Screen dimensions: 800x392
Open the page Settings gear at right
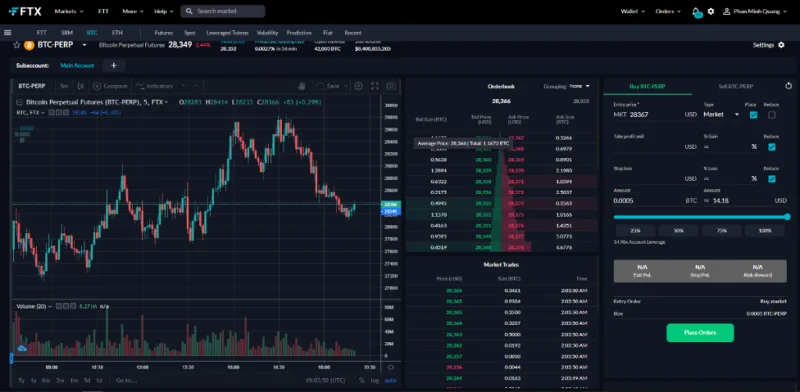point(781,45)
